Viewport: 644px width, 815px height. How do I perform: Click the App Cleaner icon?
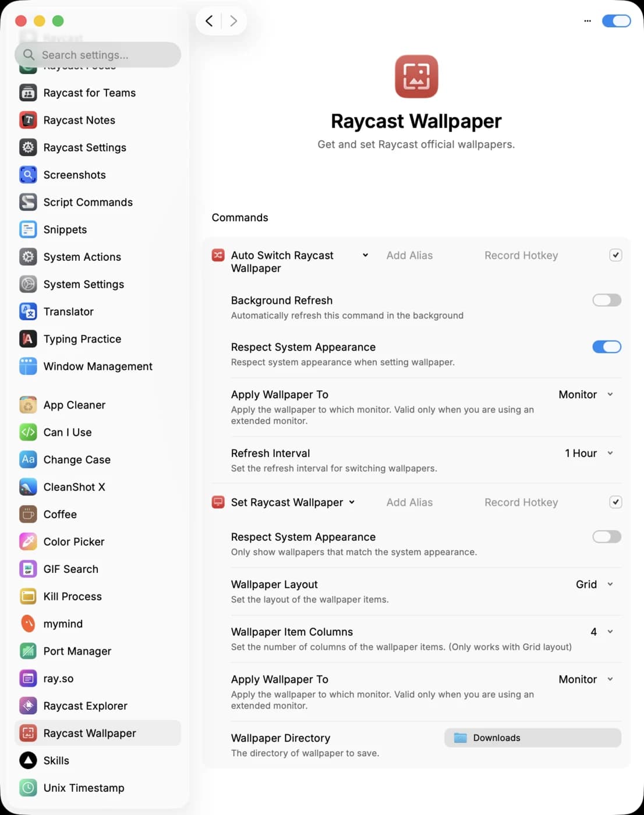(28, 405)
